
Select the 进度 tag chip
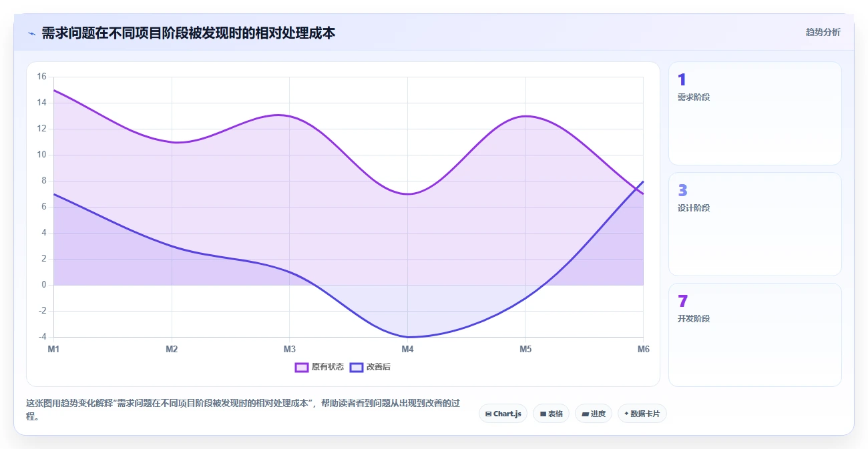[x=593, y=414]
